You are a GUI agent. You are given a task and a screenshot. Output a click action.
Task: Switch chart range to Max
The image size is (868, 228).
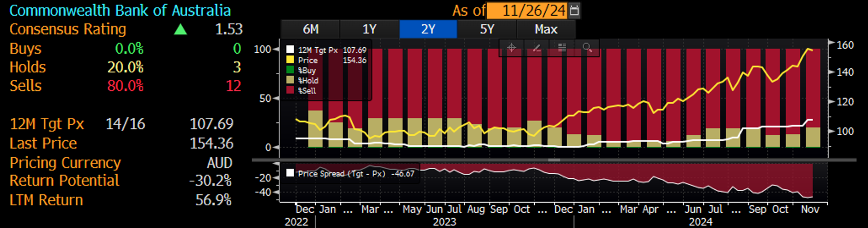tap(546, 29)
